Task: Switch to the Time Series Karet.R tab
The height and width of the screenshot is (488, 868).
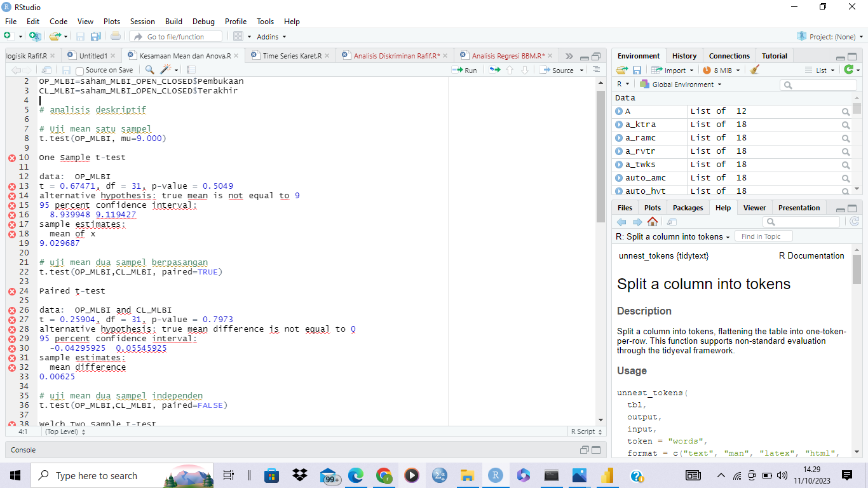Action: (291, 56)
